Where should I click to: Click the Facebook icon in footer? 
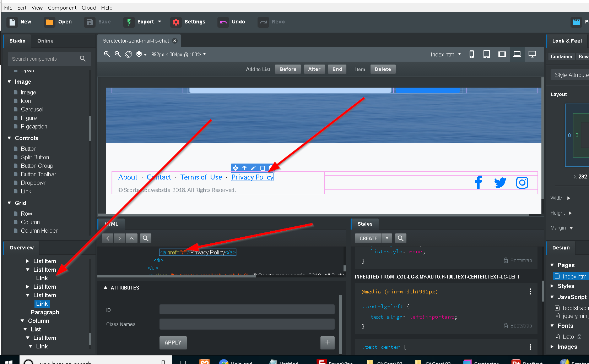point(479,182)
